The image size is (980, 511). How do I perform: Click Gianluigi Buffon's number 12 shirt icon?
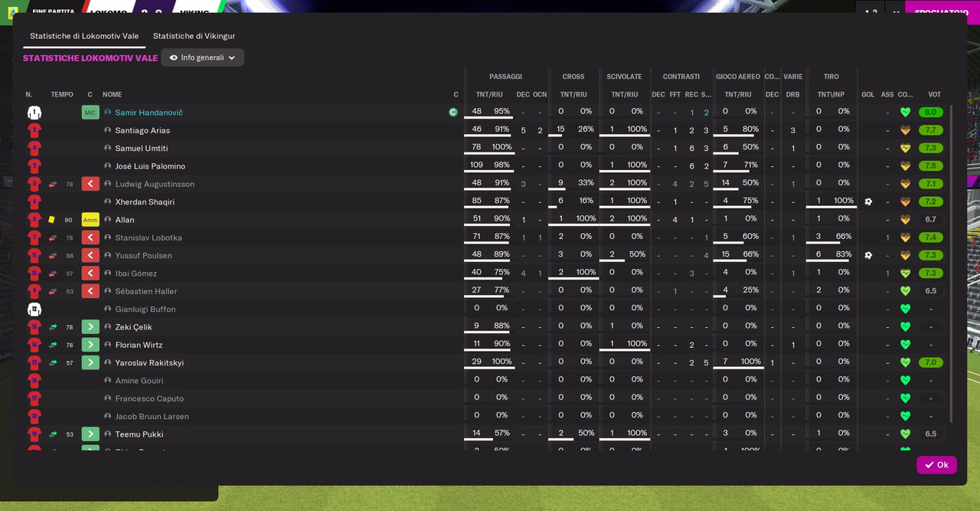pos(34,310)
